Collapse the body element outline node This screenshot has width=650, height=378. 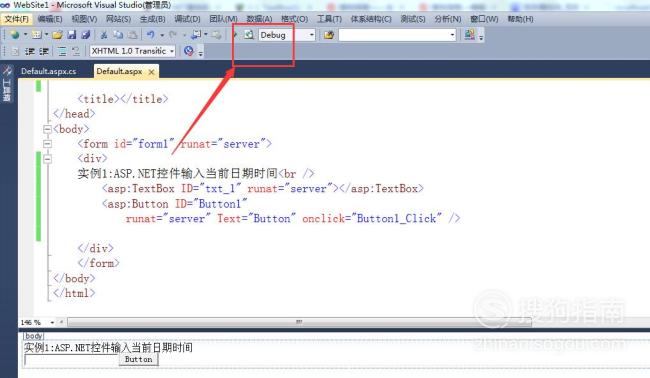coord(47,129)
